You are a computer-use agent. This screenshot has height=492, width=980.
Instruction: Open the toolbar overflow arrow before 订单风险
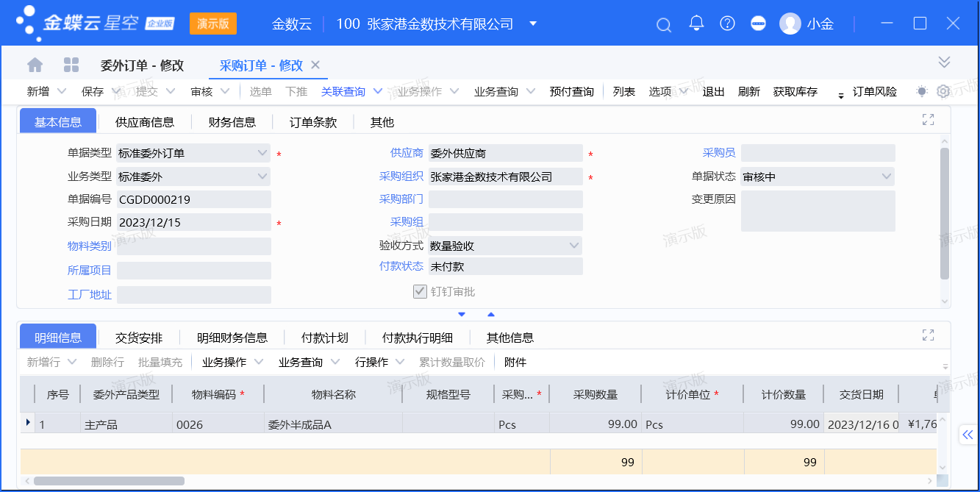[x=841, y=96]
